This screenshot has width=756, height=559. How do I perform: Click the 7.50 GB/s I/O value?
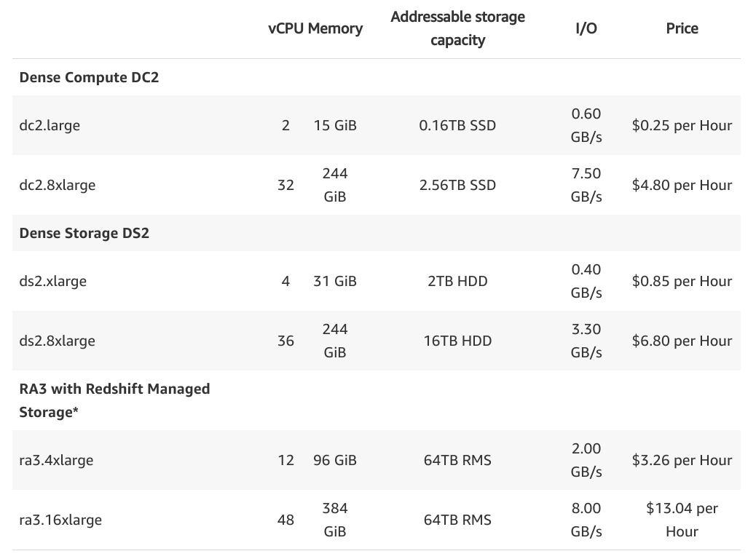point(586,185)
